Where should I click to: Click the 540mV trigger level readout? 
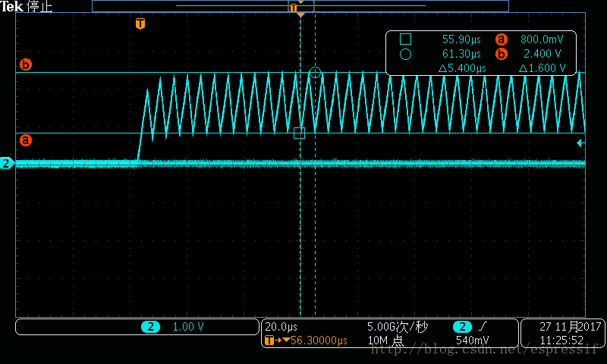(472, 340)
